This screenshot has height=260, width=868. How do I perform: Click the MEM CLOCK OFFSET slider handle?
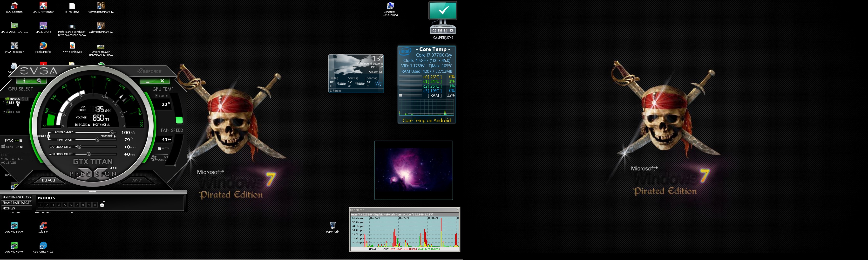point(89,154)
